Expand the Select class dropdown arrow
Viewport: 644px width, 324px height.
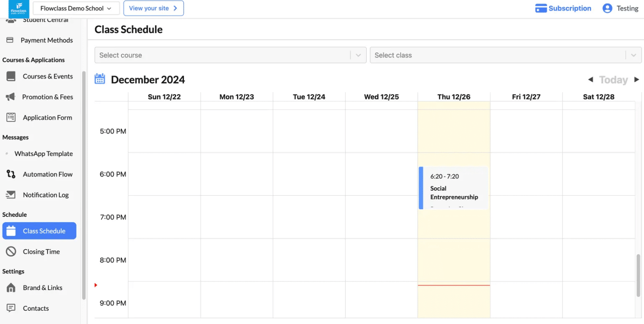[633, 55]
